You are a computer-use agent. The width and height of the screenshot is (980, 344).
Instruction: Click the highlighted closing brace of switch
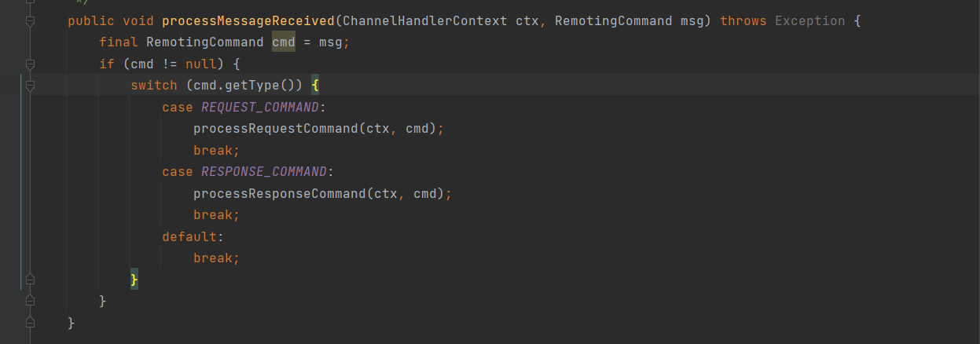tap(134, 280)
